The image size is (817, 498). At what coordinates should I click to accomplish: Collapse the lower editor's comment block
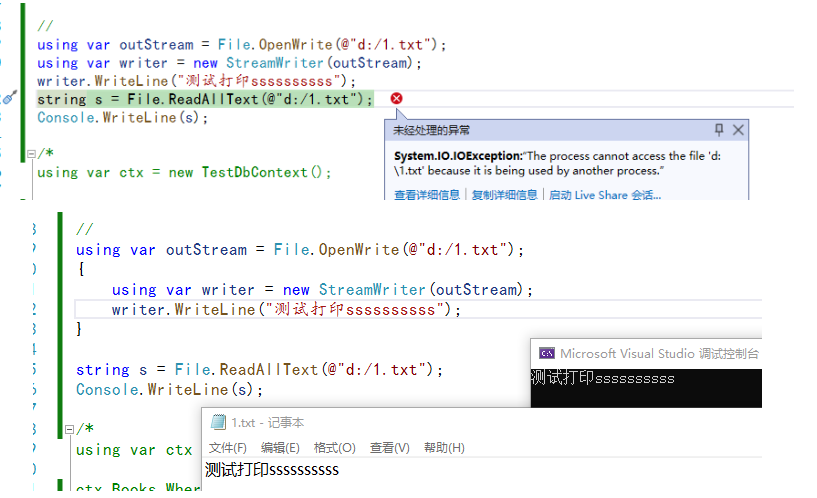pos(68,429)
